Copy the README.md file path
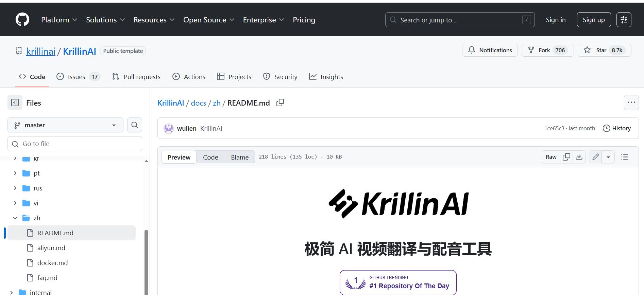The height and width of the screenshot is (295, 644). click(x=280, y=103)
